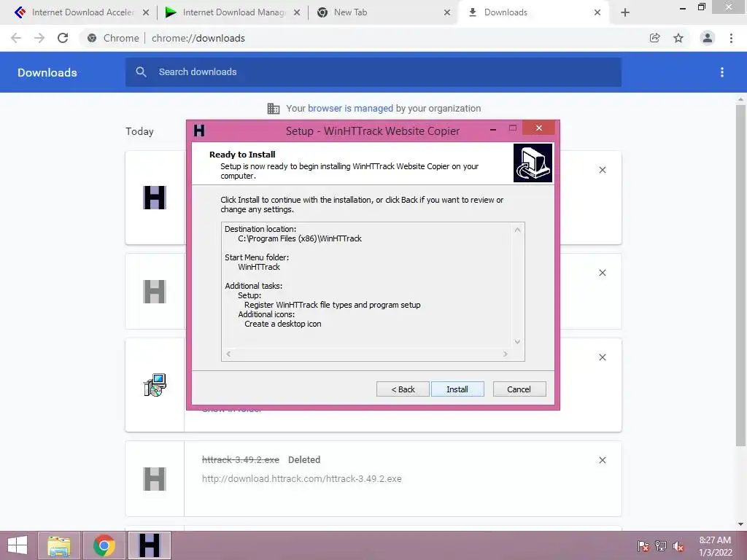Cancel the WinHTTrack setup
Viewport: 747px width, 560px height.
pyautogui.click(x=519, y=389)
